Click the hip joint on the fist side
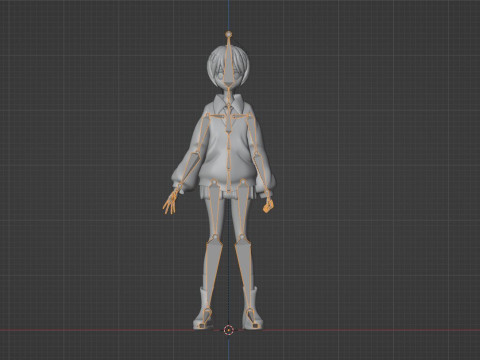Image resolution: width=480 pixels, height=360 pixels. point(243,182)
